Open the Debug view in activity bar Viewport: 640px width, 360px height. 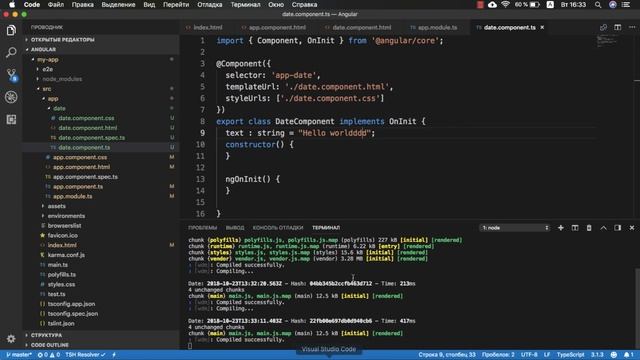[x=11, y=97]
